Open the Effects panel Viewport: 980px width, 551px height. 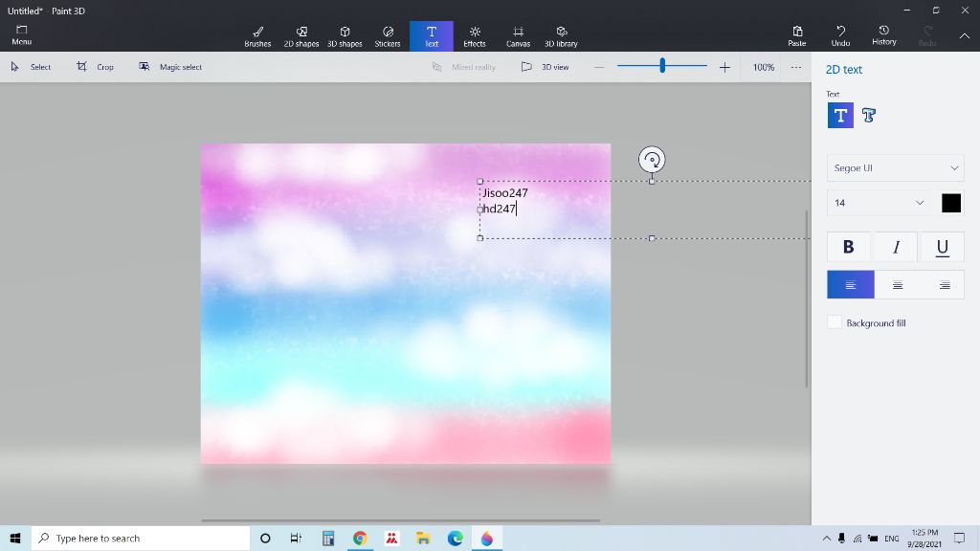475,36
